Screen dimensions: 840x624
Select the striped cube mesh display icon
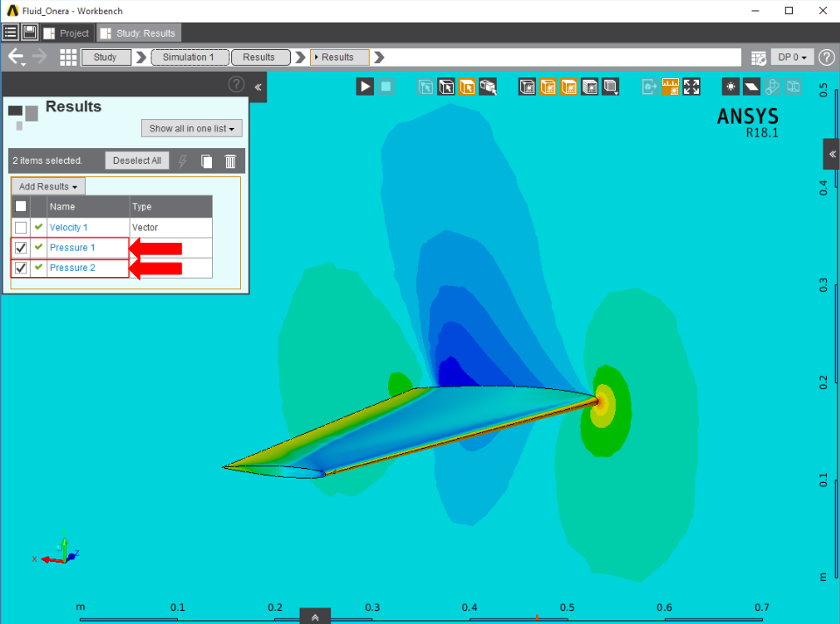click(589, 86)
